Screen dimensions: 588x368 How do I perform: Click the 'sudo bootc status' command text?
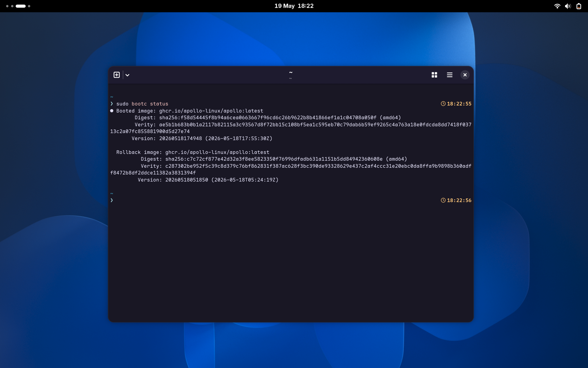click(x=142, y=104)
